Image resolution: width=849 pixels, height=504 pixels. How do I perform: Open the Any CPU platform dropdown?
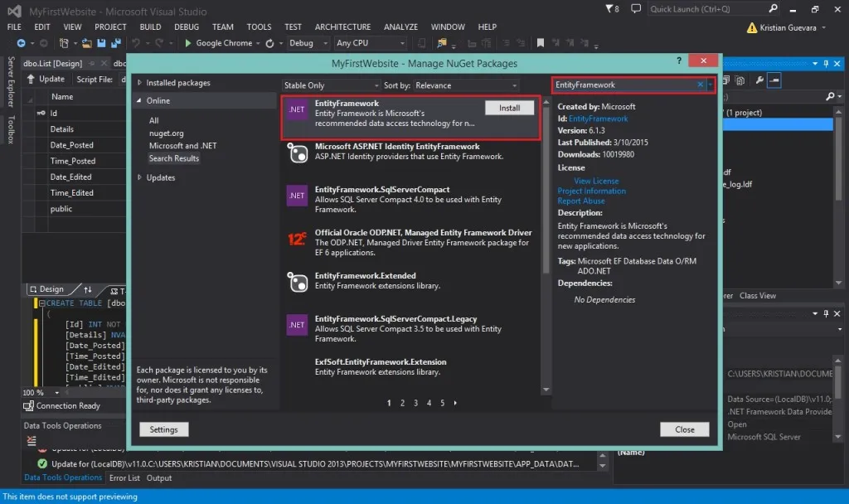point(370,43)
